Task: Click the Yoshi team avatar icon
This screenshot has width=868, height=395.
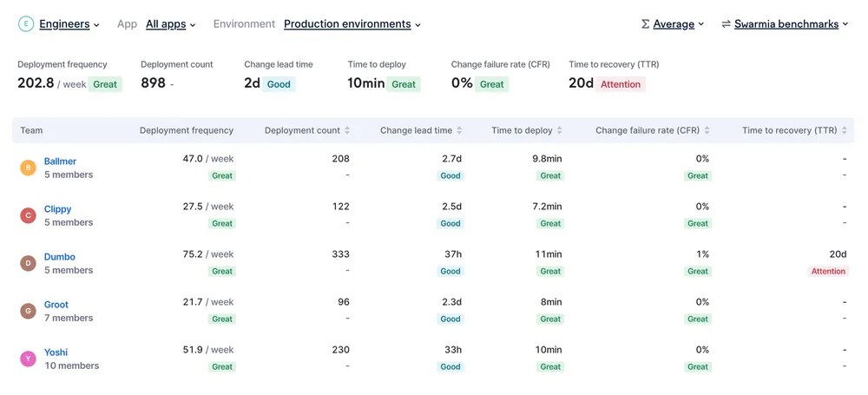Action: point(29,359)
